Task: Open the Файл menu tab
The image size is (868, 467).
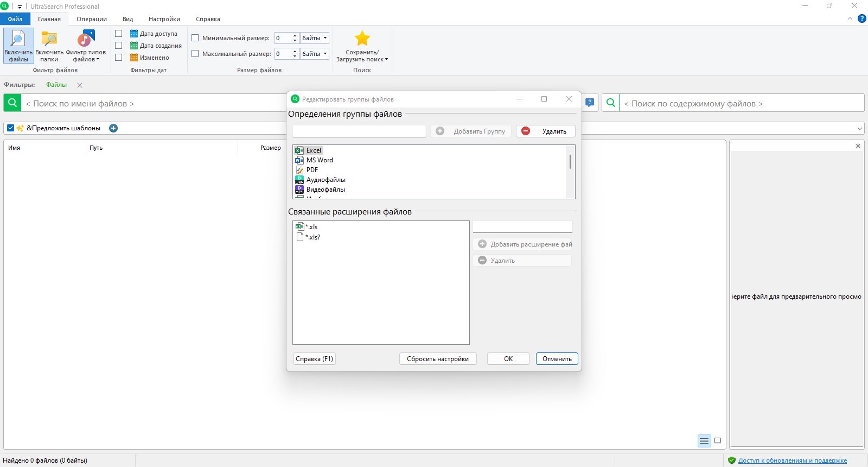Action: tap(15, 19)
